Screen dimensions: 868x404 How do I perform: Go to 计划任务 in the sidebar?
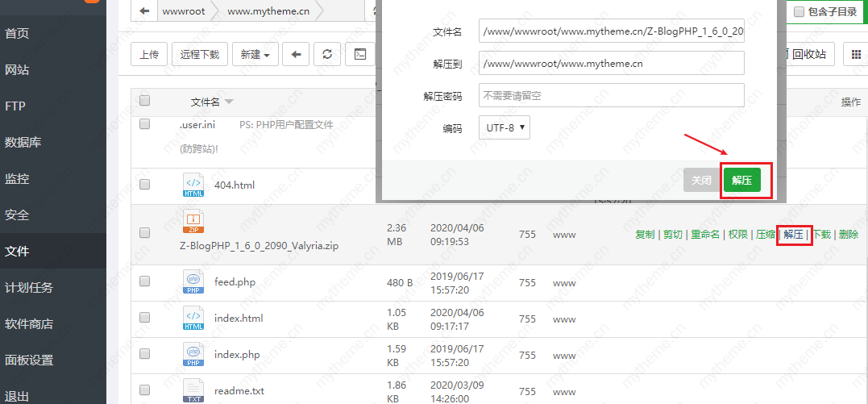click(x=29, y=288)
